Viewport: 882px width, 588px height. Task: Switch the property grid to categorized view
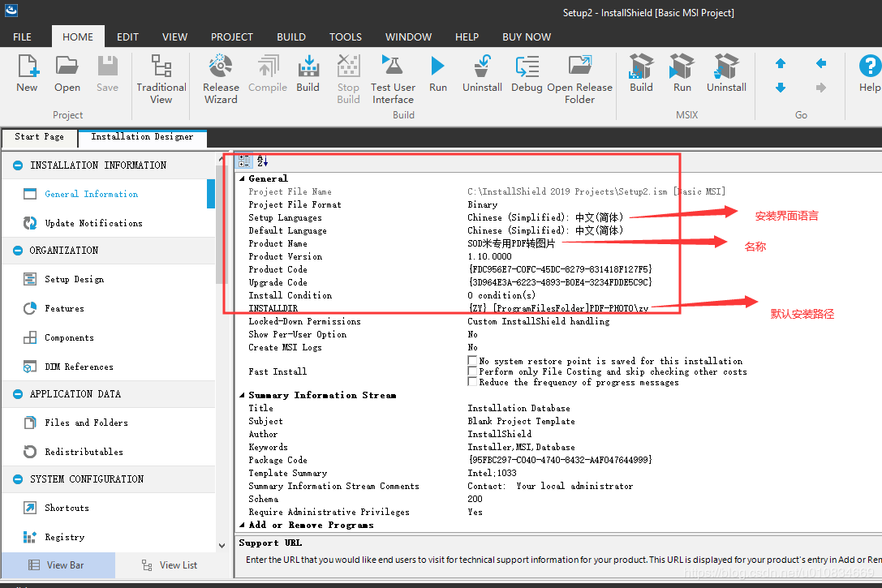coord(245,161)
